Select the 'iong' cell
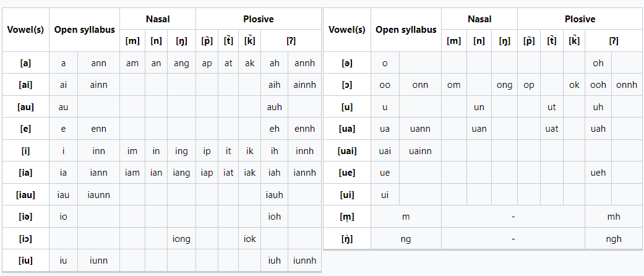Viewport: 644px width, 276px height. [181, 239]
